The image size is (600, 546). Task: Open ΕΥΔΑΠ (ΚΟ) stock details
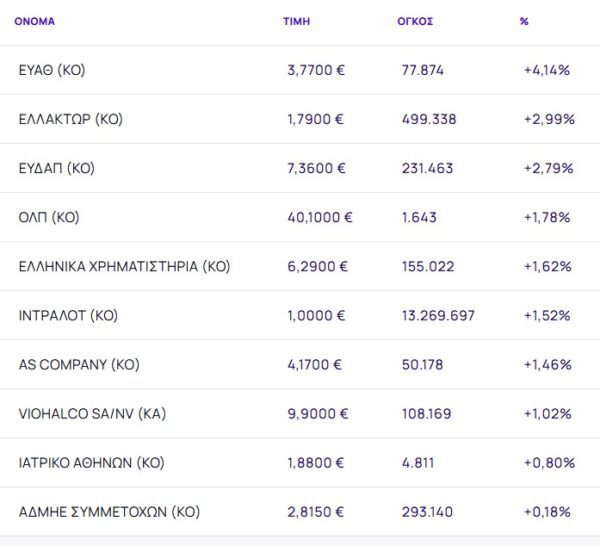point(56,168)
